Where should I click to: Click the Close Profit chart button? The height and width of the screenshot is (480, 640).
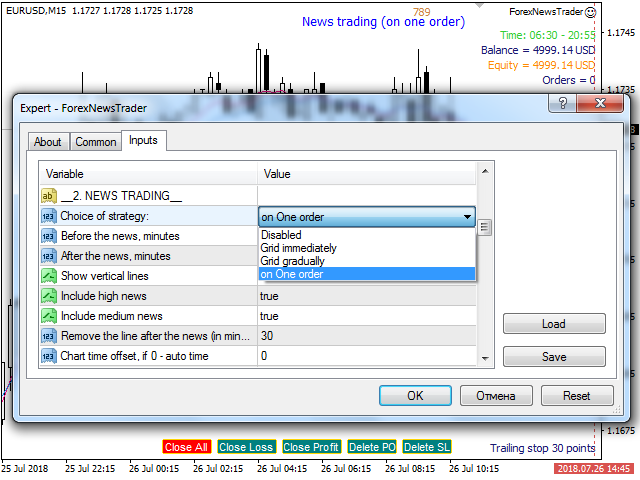pos(311,447)
